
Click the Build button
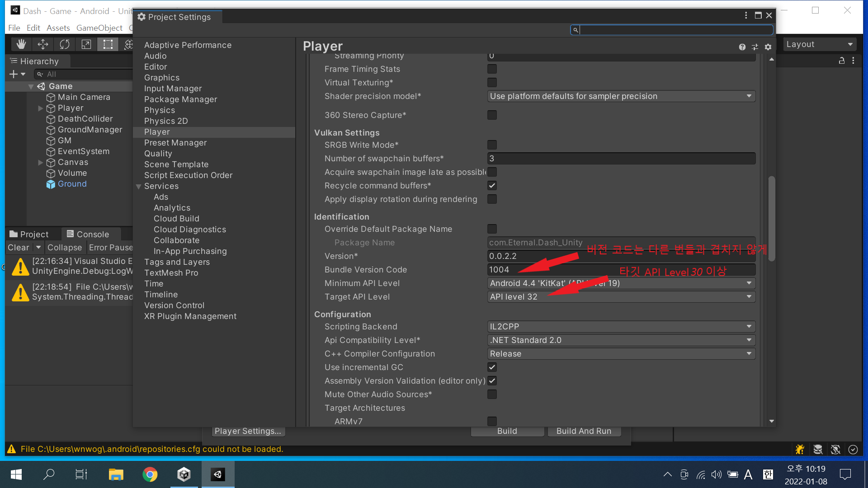(x=507, y=431)
